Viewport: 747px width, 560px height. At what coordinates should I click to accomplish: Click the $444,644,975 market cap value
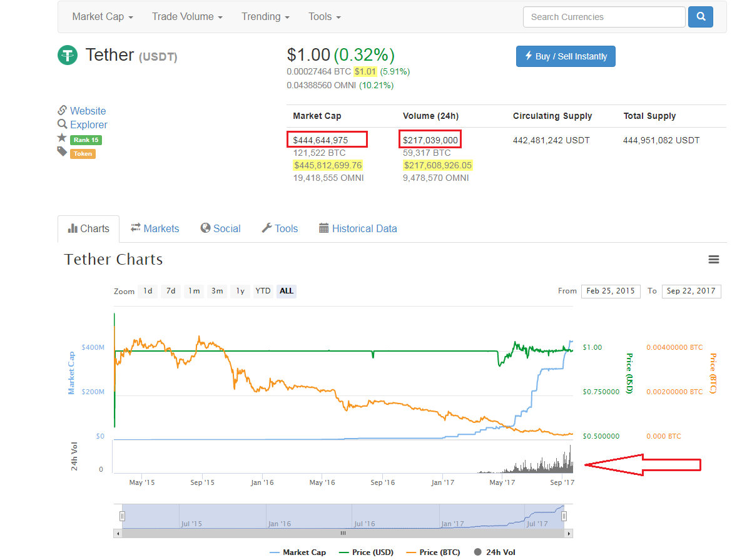pos(320,140)
